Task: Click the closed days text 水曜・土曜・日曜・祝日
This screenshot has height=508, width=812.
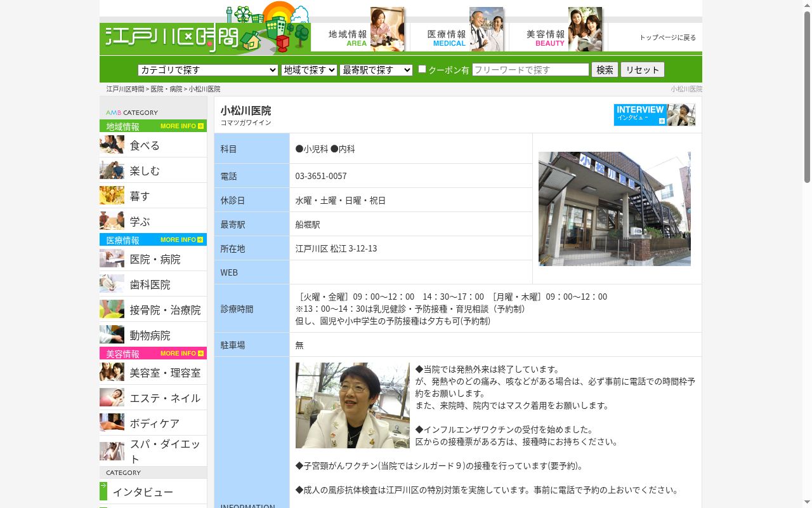Action: tap(341, 200)
